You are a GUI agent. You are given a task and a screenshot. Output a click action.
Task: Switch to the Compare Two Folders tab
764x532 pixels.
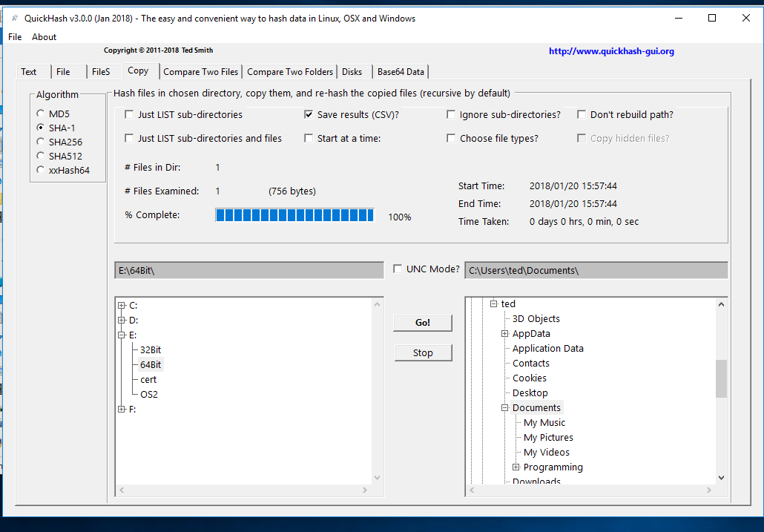(289, 72)
